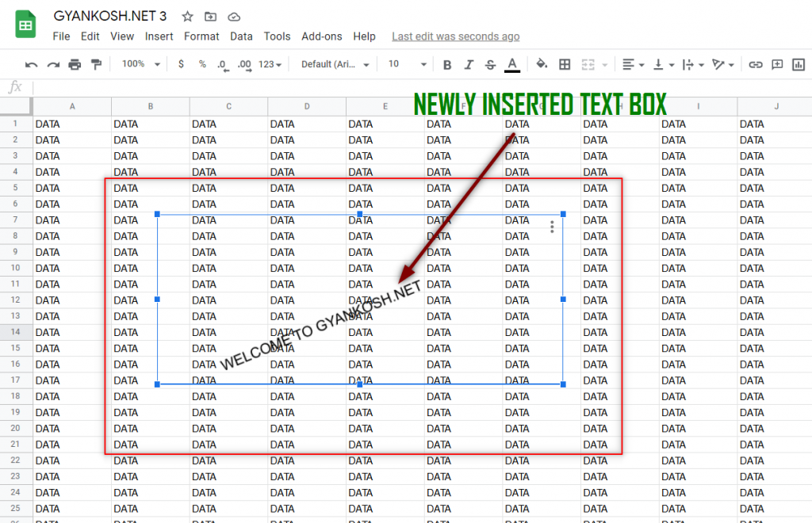
Task: Toggle bold formatting
Action: tap(448, 63)
